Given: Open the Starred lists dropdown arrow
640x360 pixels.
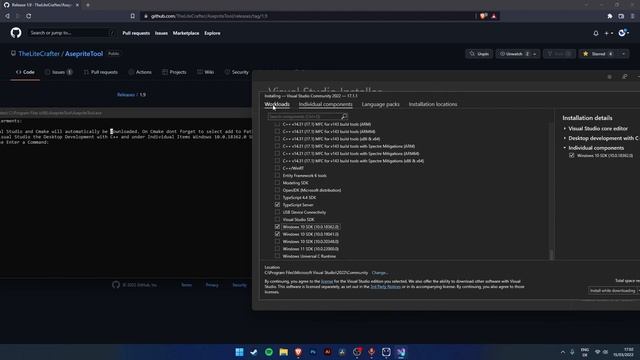Looking at the screenshot, I should tap(623, 54).
